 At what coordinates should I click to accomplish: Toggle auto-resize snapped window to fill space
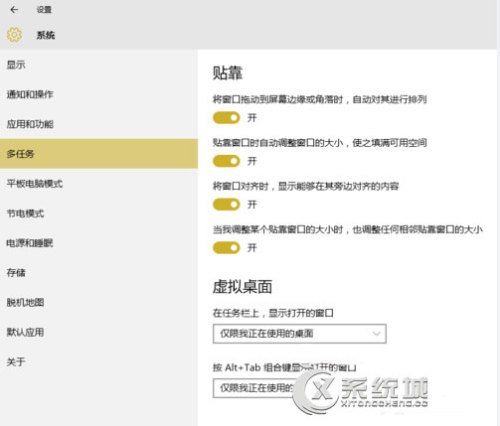[x=226, y=161]
